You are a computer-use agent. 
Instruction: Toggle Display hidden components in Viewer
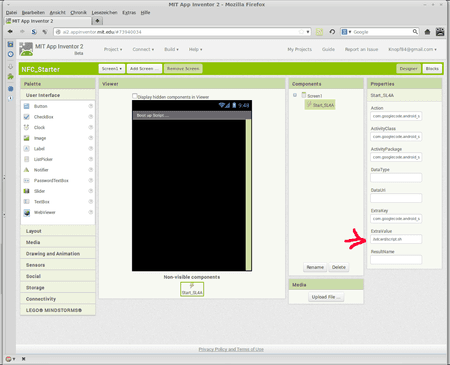click(x=135, y=96)
